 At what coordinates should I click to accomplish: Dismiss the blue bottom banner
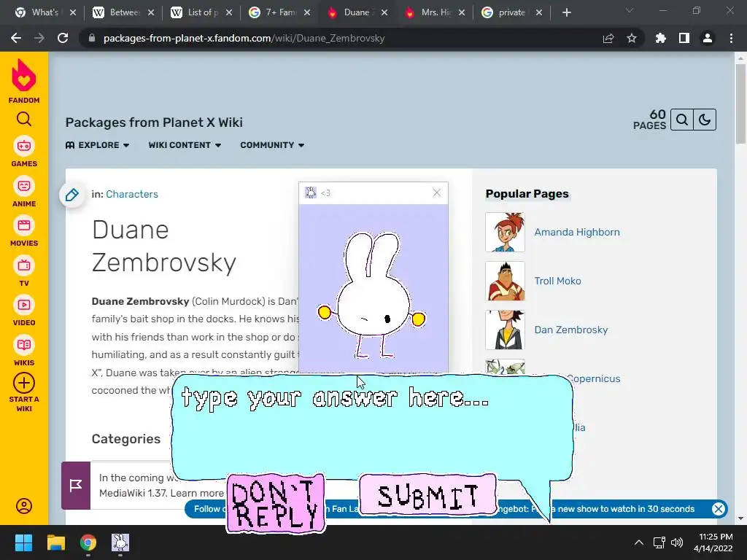click(x=719, y=508)
